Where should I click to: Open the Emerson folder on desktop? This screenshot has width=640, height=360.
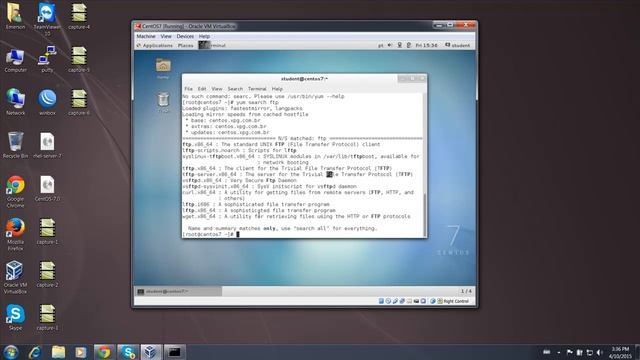coord(15,16)
